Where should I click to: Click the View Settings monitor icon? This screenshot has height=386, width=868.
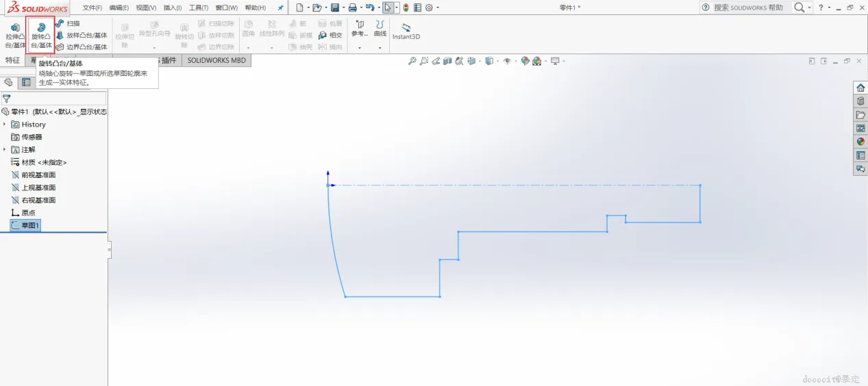click(x=555, y=61)
